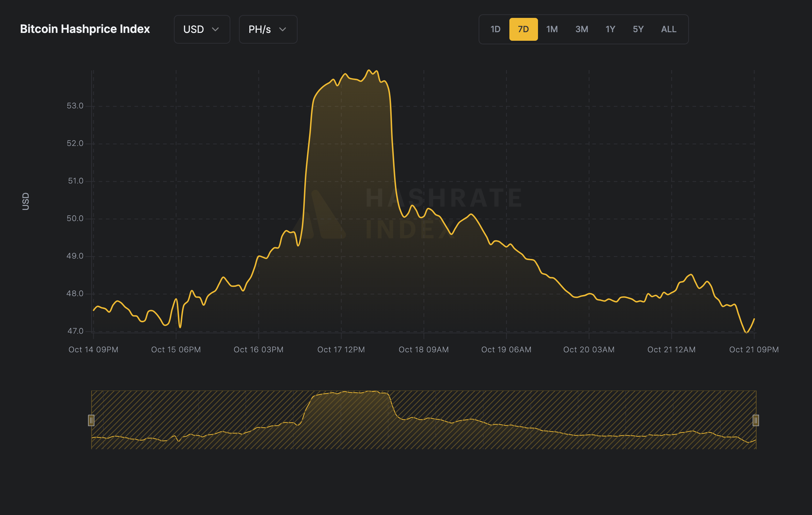Switch to the 3M view
812x515 pixels.
pos(581,29)
